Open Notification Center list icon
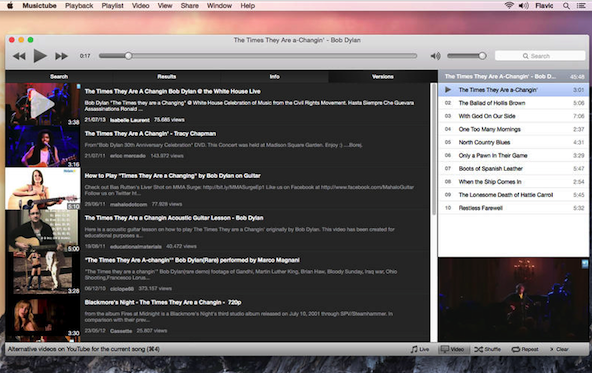Screen dimensions: 592x373 tap(581, 6)
